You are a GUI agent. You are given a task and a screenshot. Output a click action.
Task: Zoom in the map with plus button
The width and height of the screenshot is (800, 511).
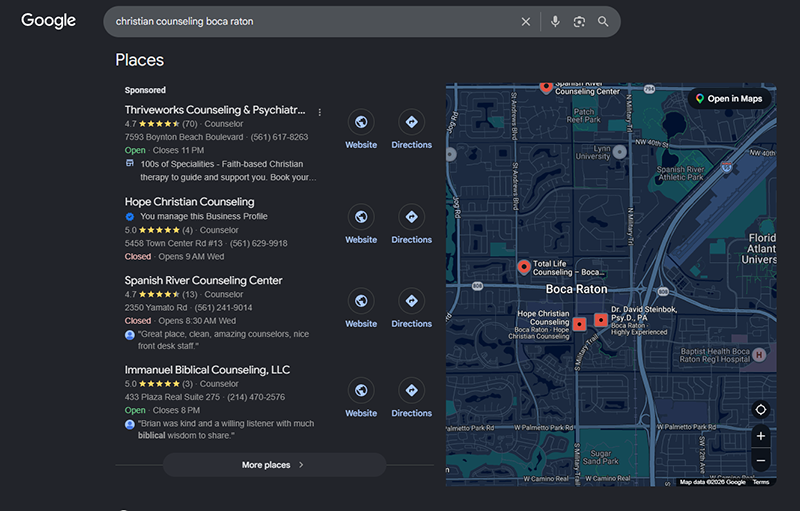pos(761,436)
